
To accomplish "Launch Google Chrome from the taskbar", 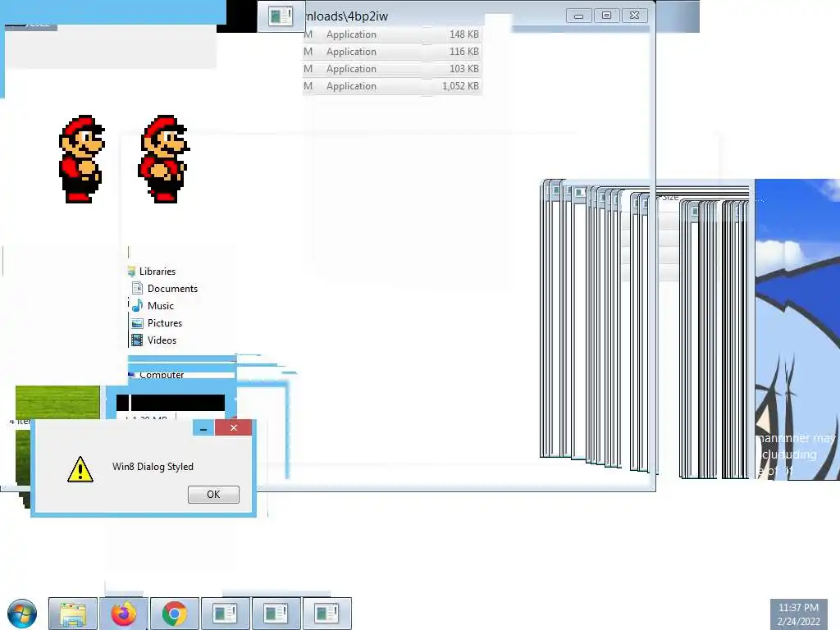I will tap(175, 614).
